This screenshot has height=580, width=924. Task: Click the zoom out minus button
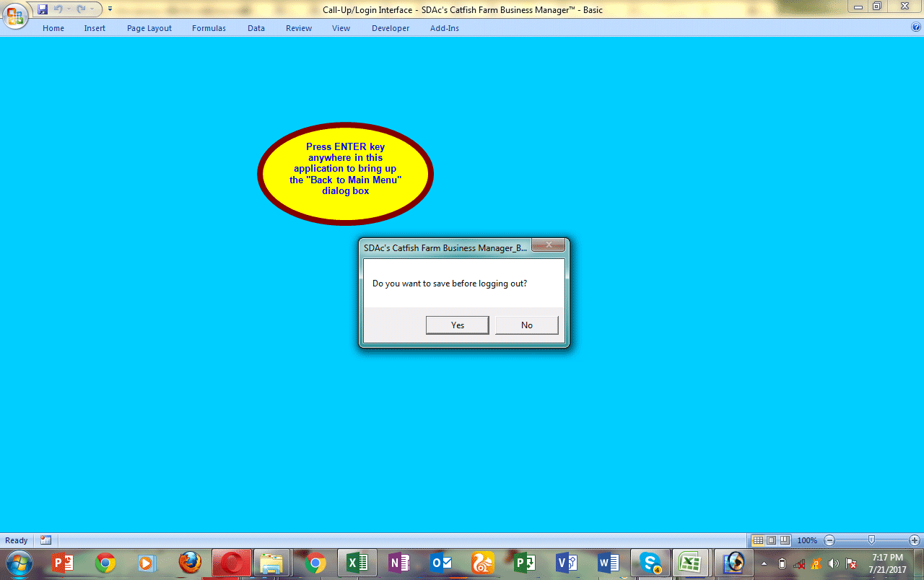[829, 540]
